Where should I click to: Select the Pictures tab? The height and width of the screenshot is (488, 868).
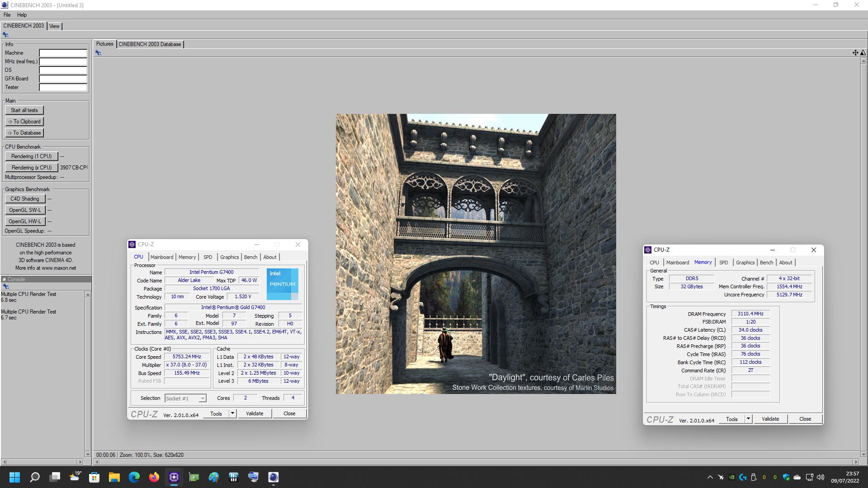pos(104,44)
